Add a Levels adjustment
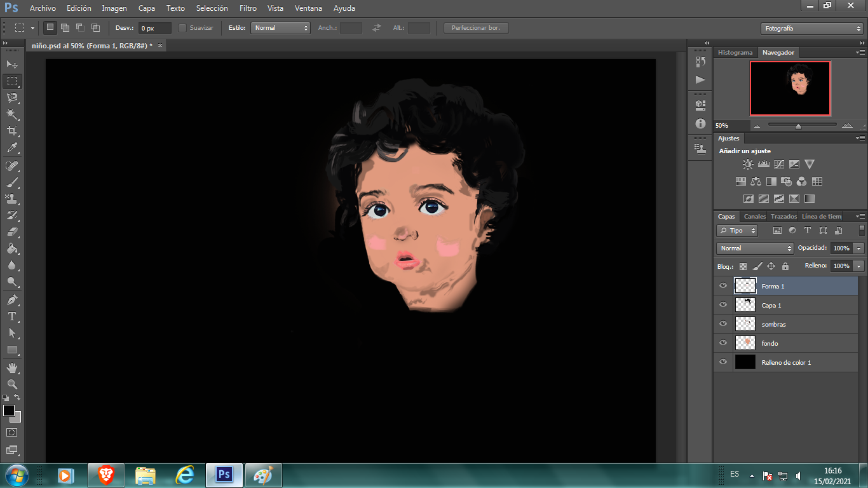Image resolution: width=868 pixels, height=488 pixels. (763, 164)
